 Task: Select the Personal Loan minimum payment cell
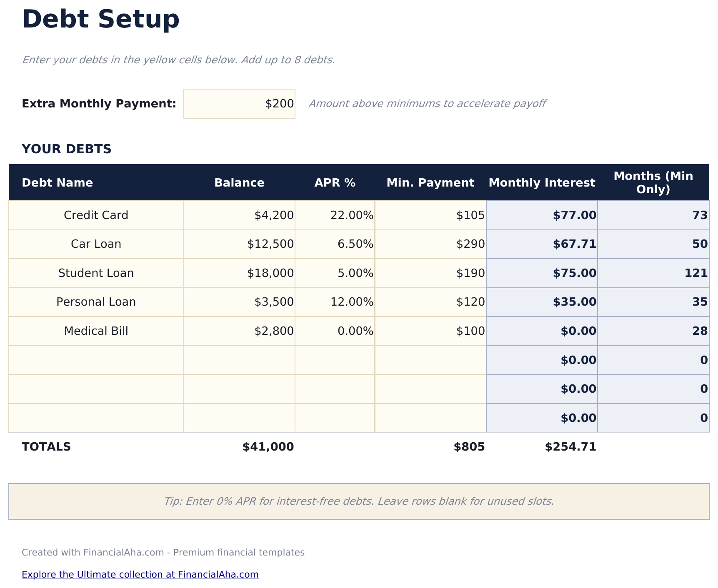[x=430, y=302]
